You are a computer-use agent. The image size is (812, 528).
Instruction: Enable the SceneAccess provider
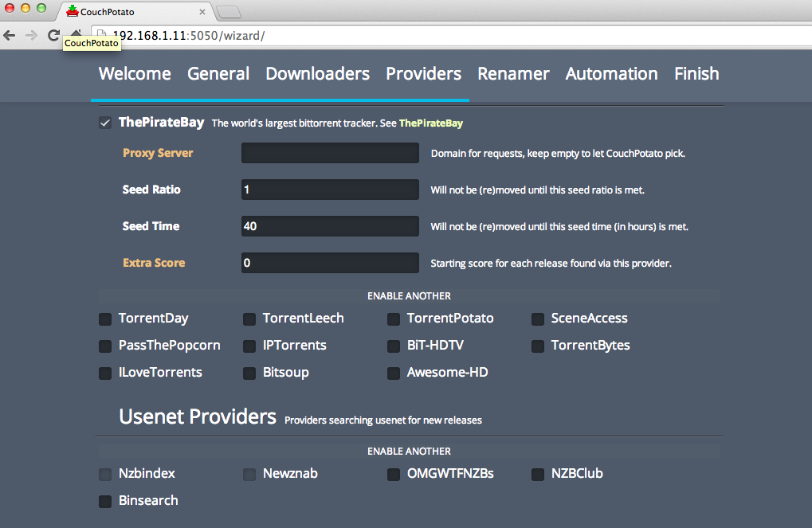pyautogui.click(x=538, y=319)
